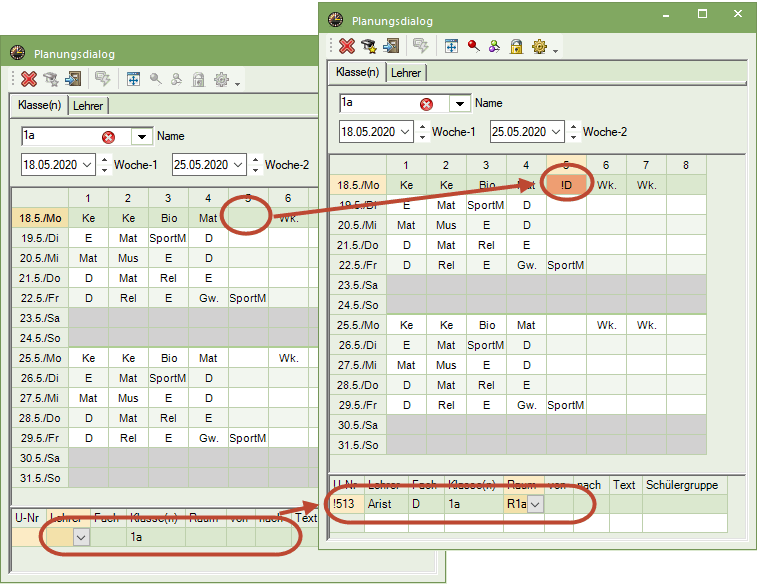Click the door with arrow icon in the front toolbar
Viewport: 757px width, 585px height.
(391, 46)
